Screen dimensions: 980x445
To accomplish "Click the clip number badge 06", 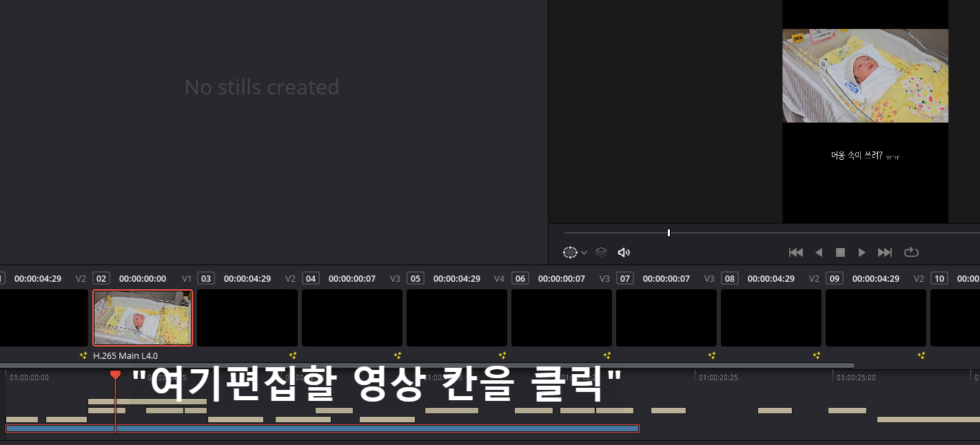I will point(520,278).
